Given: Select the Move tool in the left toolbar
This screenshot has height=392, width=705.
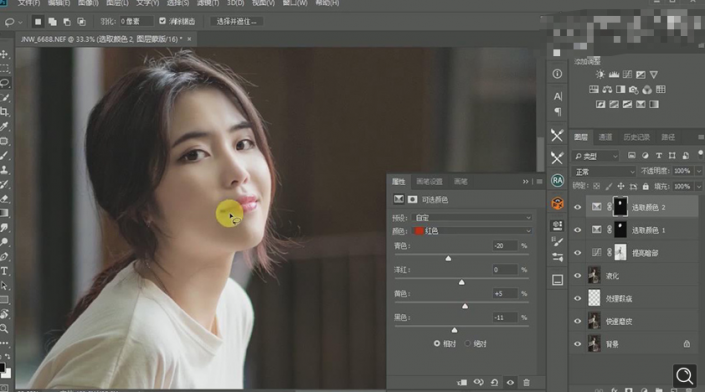Looking at the screenshot, I should pyautogui.click(x=4, y=54).
